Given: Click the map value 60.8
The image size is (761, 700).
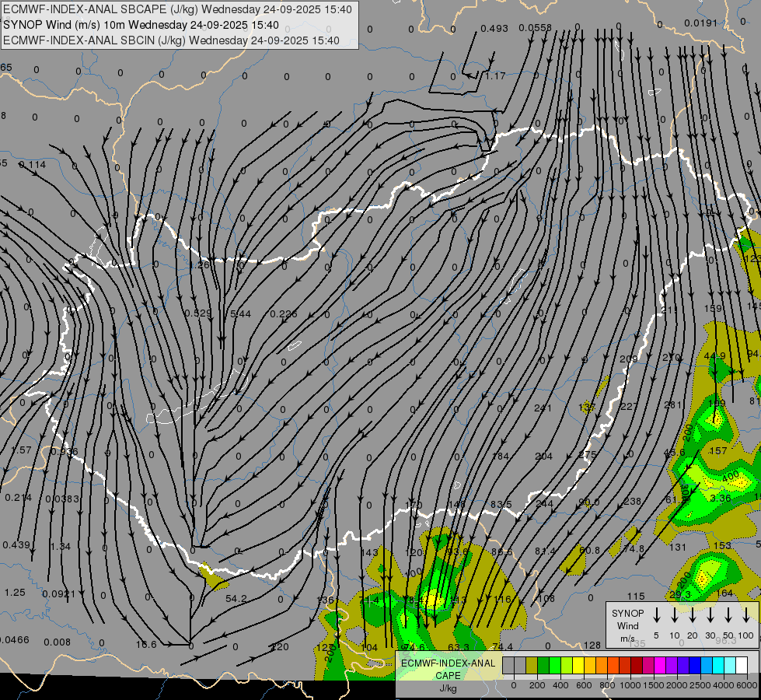Looking at the screenshot, I should tap(589, 550).
